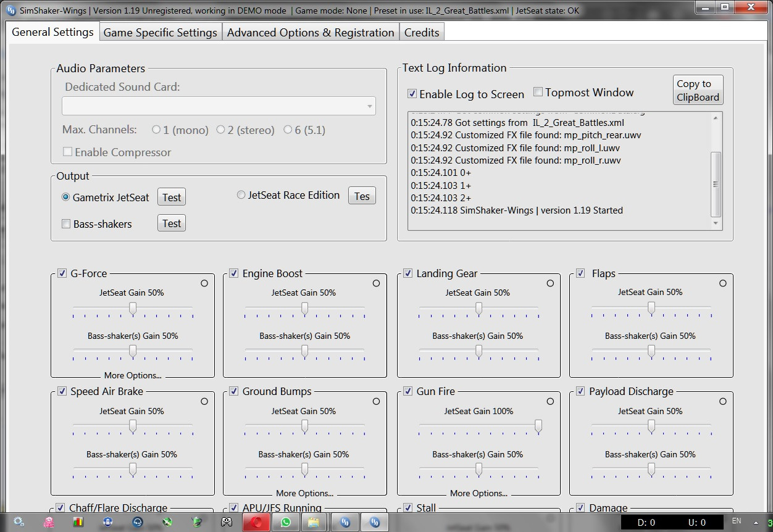Open the game controller taskbar icon

click(227, 522)
